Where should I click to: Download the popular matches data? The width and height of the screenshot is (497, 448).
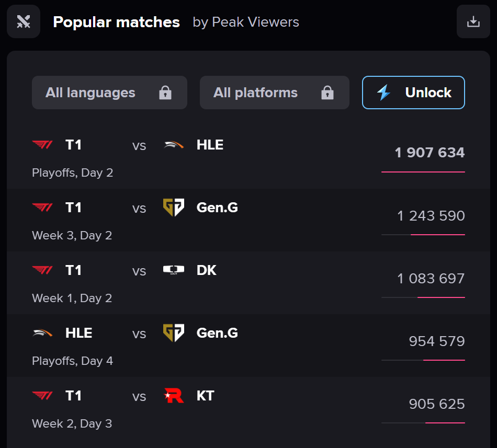(x=473, y=21)
